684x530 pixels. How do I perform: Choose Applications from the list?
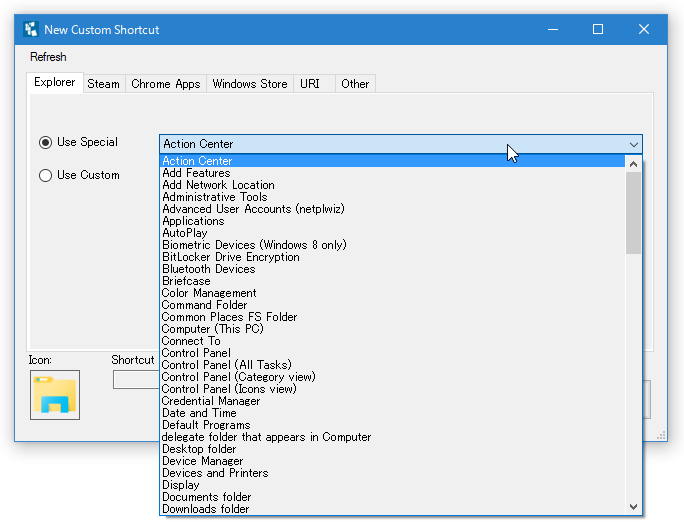tap(393, 221)
